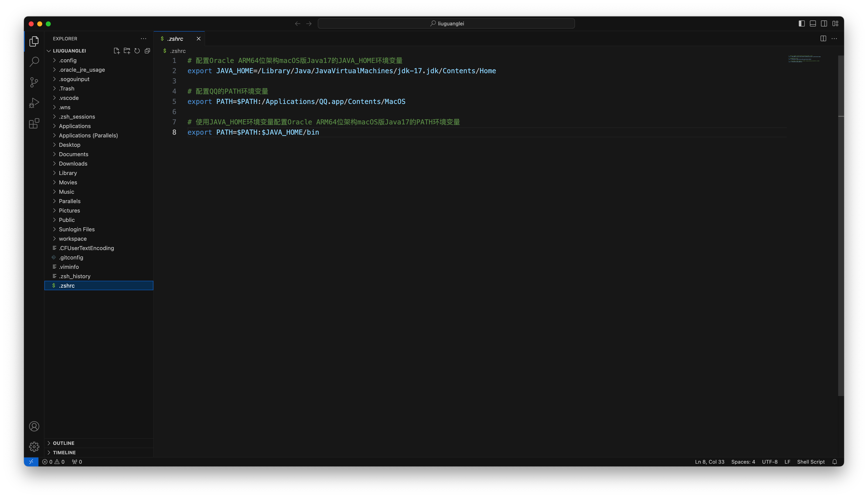Open the Search view in activity bar
This screenshot has width=868, height=498.
[34, 62]
